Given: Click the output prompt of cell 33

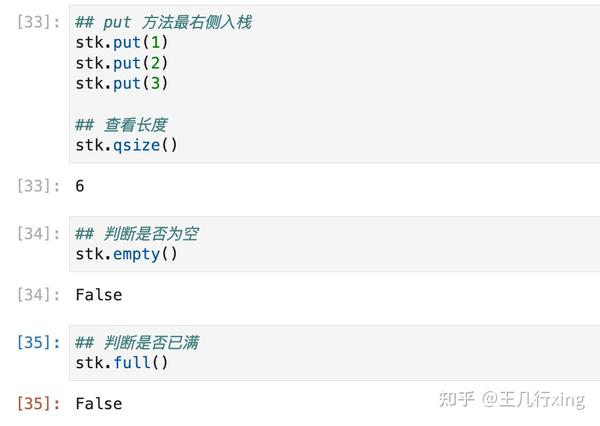Looking at the screenshot, I should (39, 186).
